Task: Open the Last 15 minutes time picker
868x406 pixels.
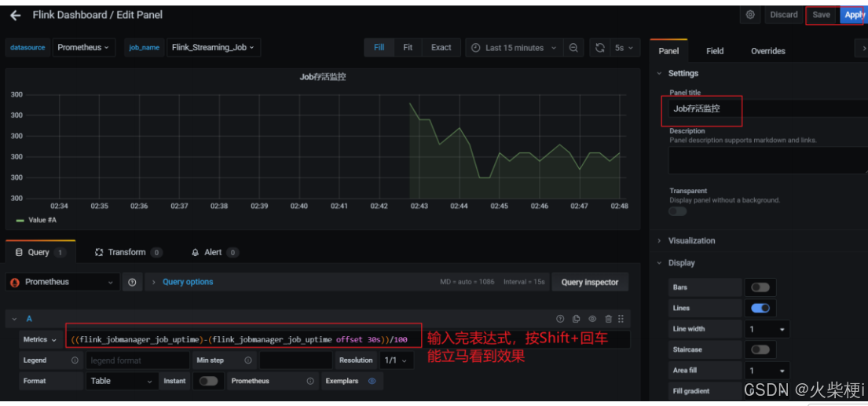Action: point(515,48)
